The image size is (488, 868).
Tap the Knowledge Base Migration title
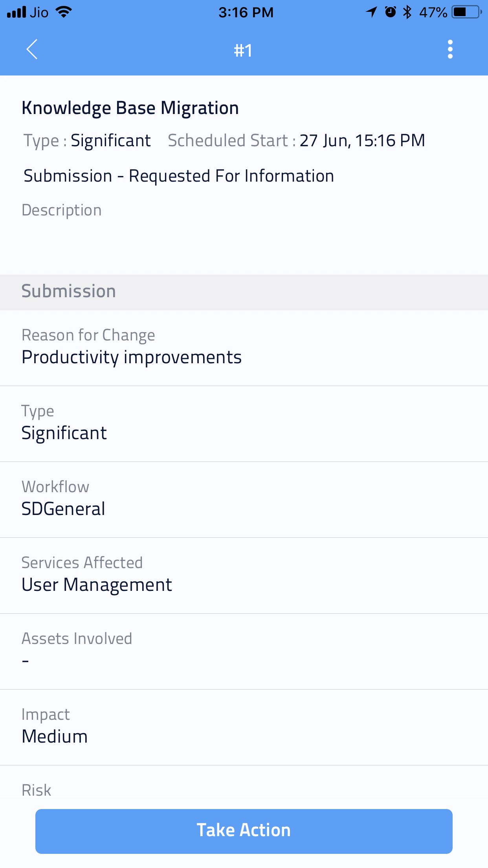[x=130, y=108]
